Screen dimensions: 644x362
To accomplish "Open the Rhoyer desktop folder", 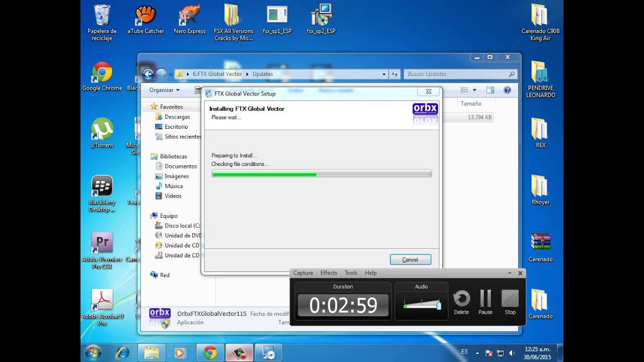I will click(x=540, y=190).
